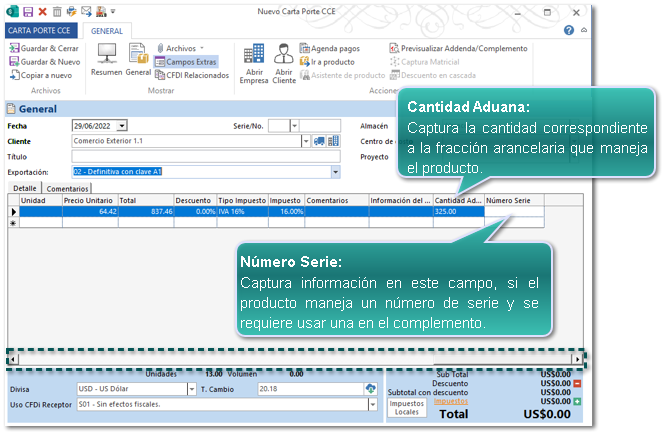Screen dimensions: 667x435
Task: Click the Serie/No. number input field
Action: (x=320, y=126)
